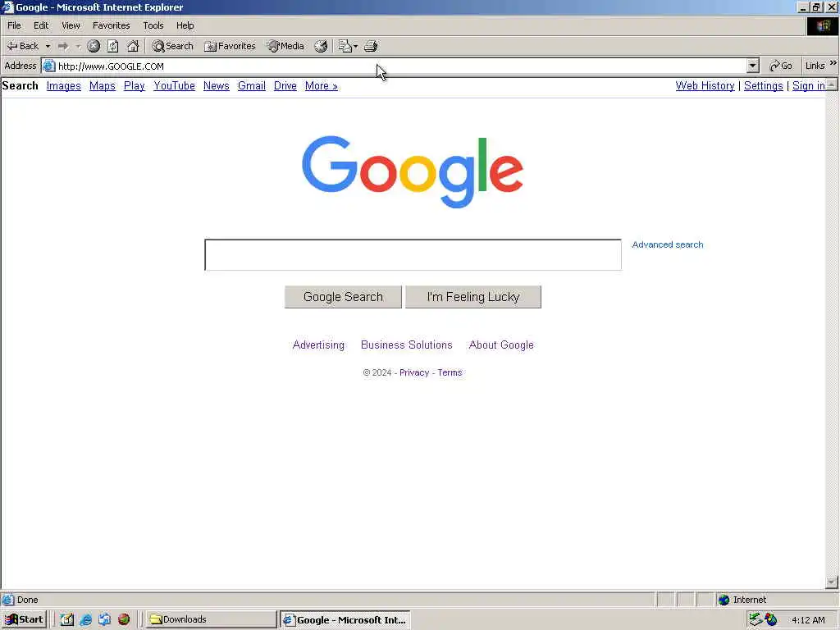Click the Mail toolbar icon
The width and height of the screenshot is (840, 630).
tap(345, 46)
